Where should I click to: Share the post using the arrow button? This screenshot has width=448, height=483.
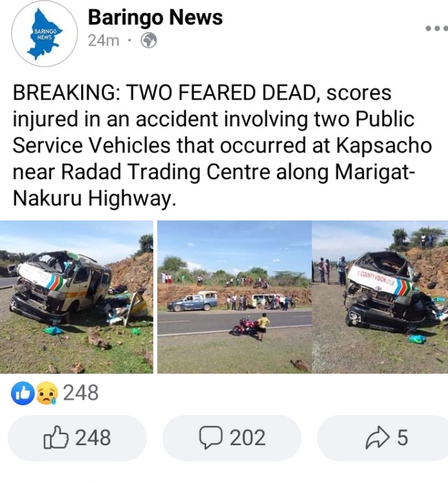click(x=383, y=438)
